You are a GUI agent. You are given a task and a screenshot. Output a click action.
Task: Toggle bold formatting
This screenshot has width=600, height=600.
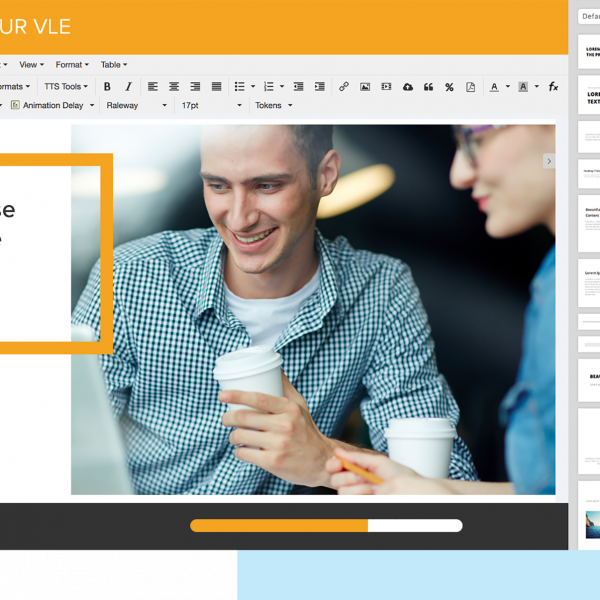pos(107,87)
